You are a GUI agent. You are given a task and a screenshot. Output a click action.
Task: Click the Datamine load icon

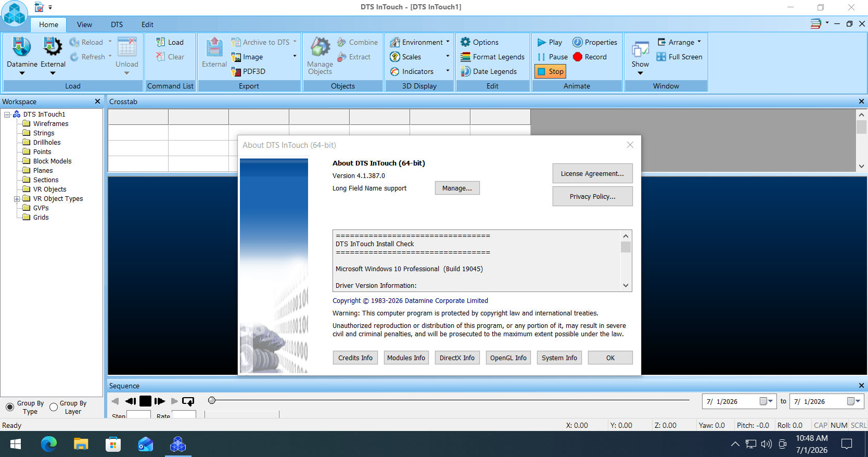tap(21, 47)
